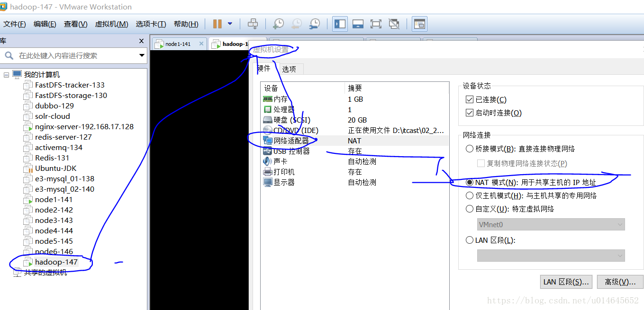Open the 虚拟机(M) menu

pyautogui.click(x=112, y=24)
